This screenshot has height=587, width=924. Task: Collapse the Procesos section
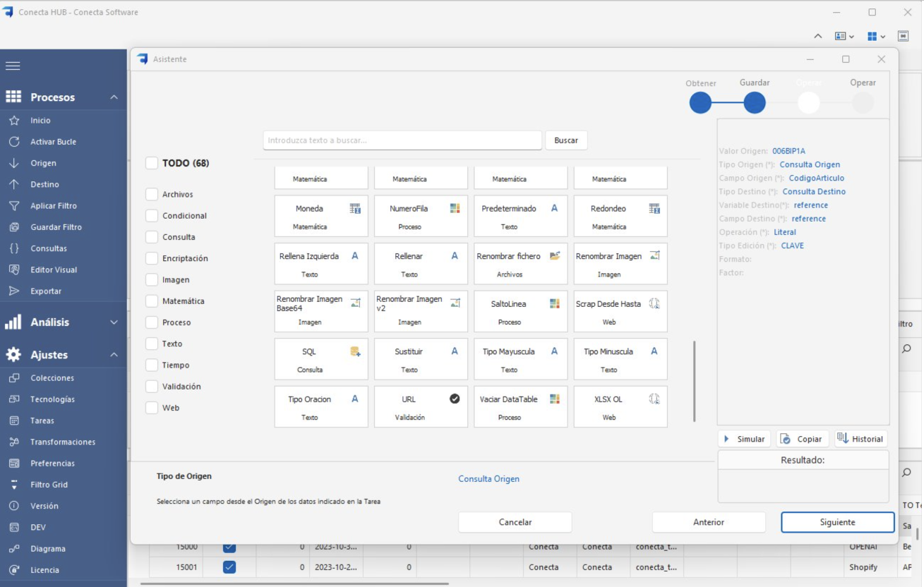[114, 97]
